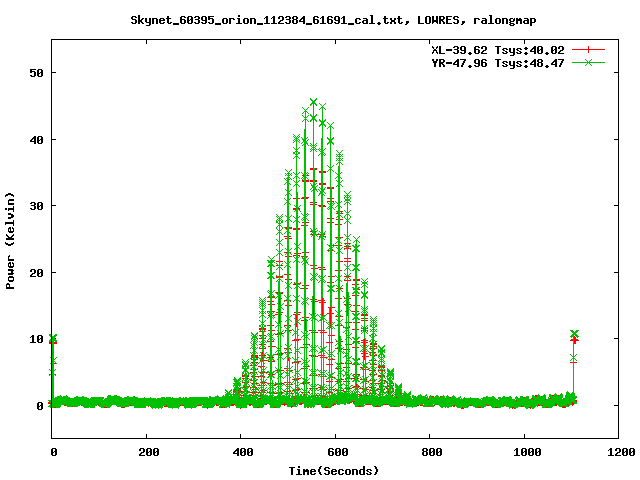
Task: Click the x-axis tick label 1200
Action: click(x=621, y=452)
